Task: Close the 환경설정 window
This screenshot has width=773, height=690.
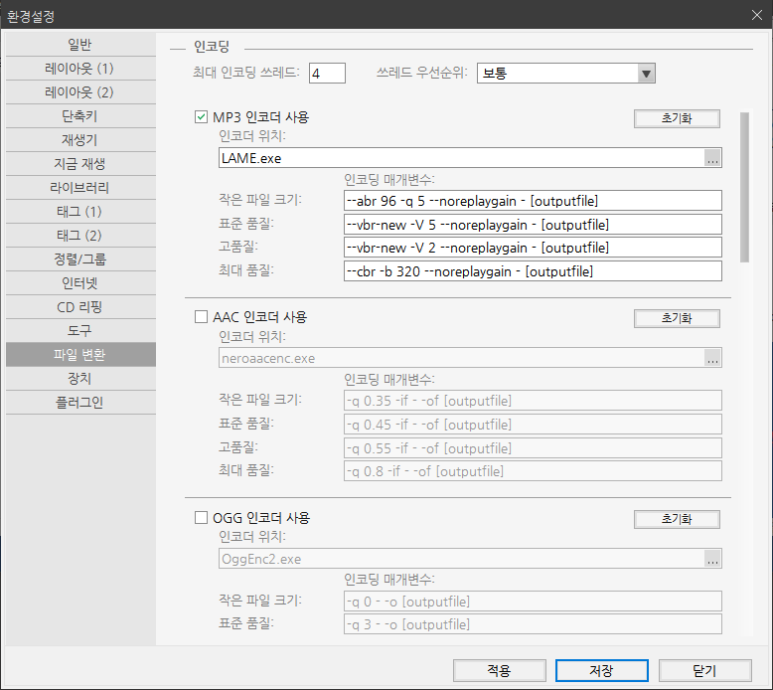Action: click(x=757, y=15)
